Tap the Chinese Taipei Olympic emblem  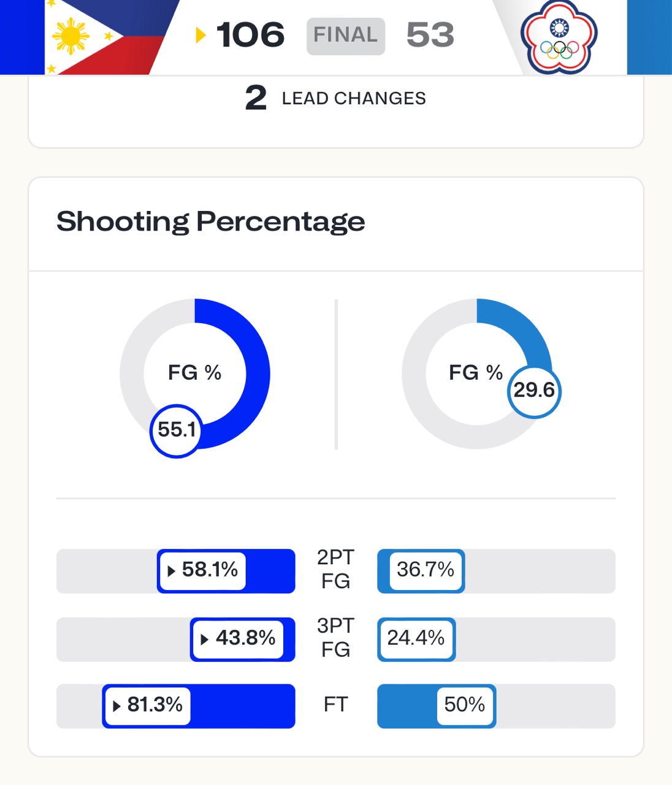(559, 37)
